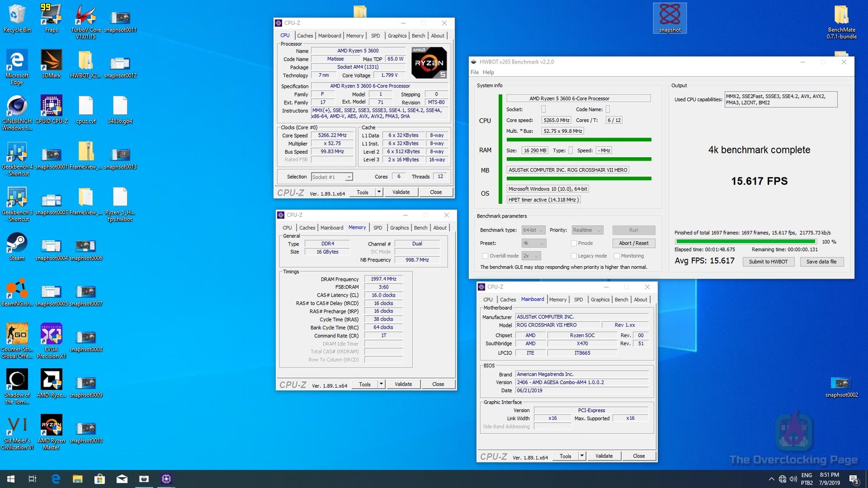Launch TurboV Core V1.01.15
The height and width of the screenshot is (488, 868).
[x=86, y=16]
